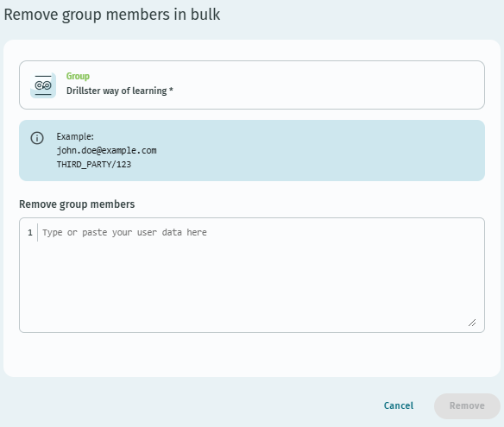Click the text area resize handle
This screenshot has width=504, height=427.
[x=472, y=323]
